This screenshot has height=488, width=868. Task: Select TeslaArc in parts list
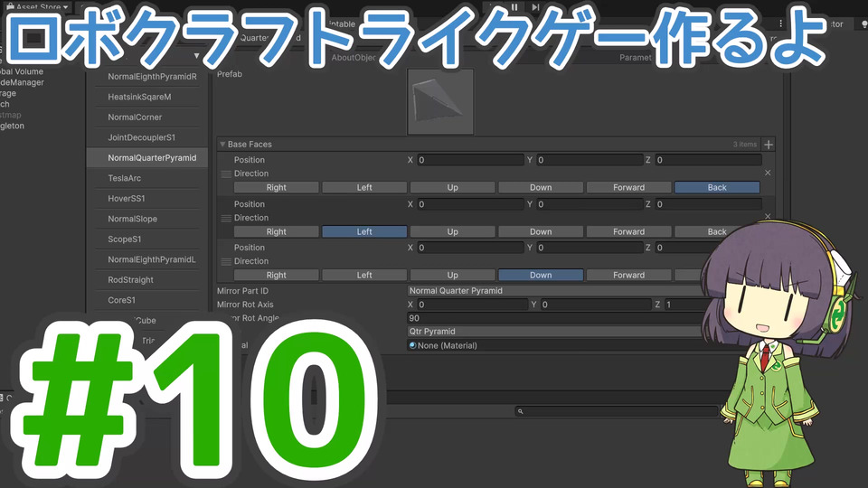pyautogui.click(x=125, y=178)
